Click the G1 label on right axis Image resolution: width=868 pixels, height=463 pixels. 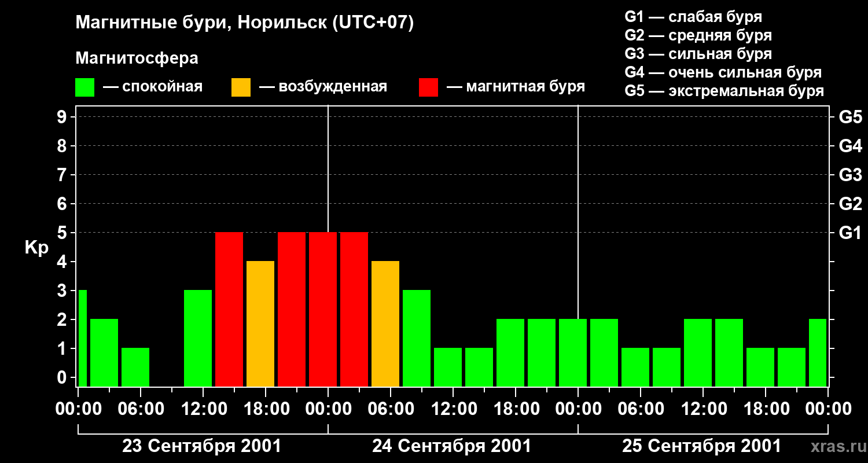click(851, 233)
